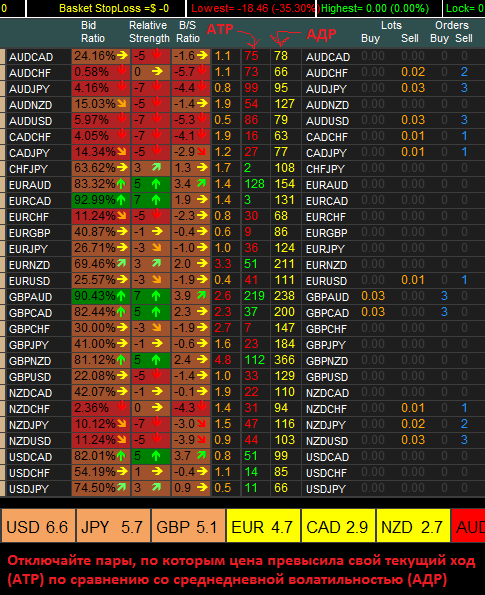
Task: Click green up arrow in GBPNZD Bid Ratio cell
Action: click(x=121, y=360)
